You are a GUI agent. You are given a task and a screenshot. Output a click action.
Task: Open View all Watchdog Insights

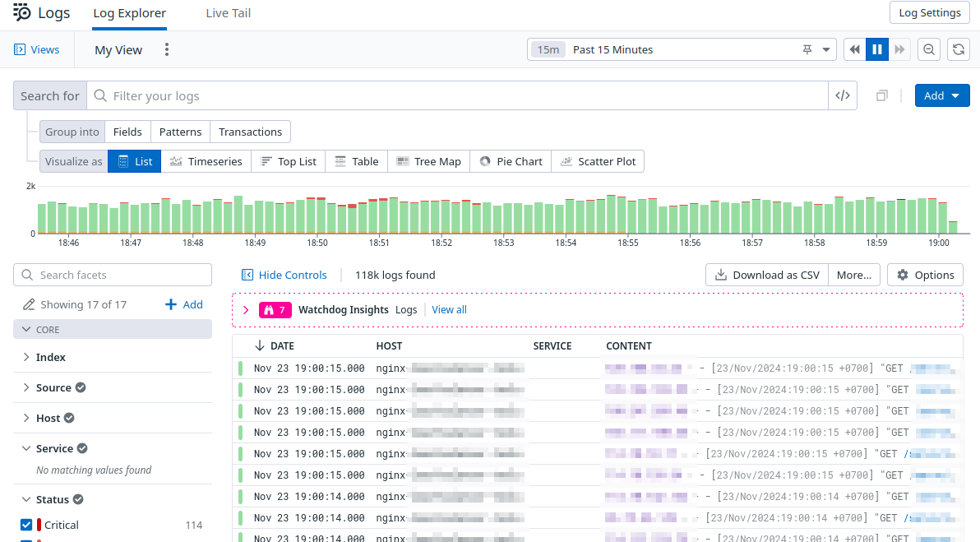[449, 309]
